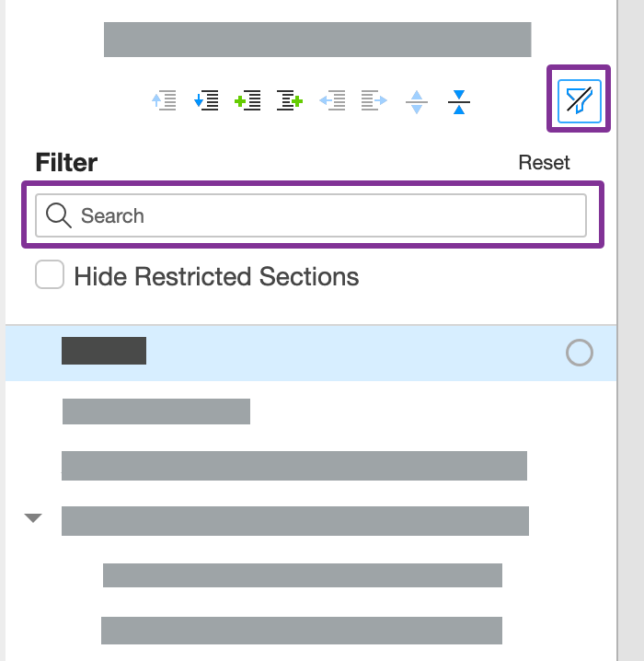Image resolution: width=644 pixels, height=661 pixels.
Task: Click the collapse all sections icon
Action: tap(459, 101)
